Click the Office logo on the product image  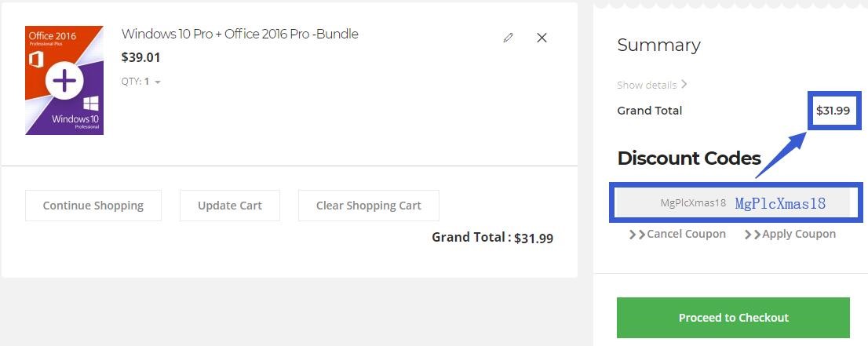pos(35,59)
